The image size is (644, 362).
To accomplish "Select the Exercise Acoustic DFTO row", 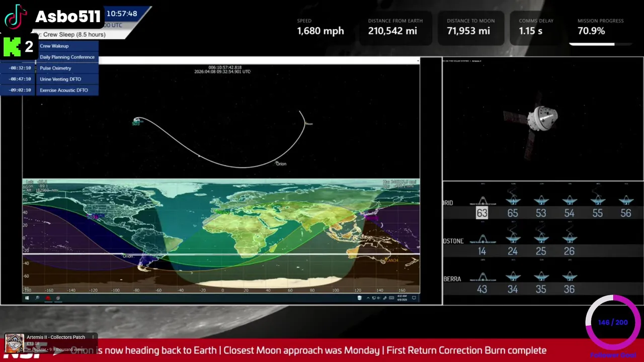I will 67,90.
